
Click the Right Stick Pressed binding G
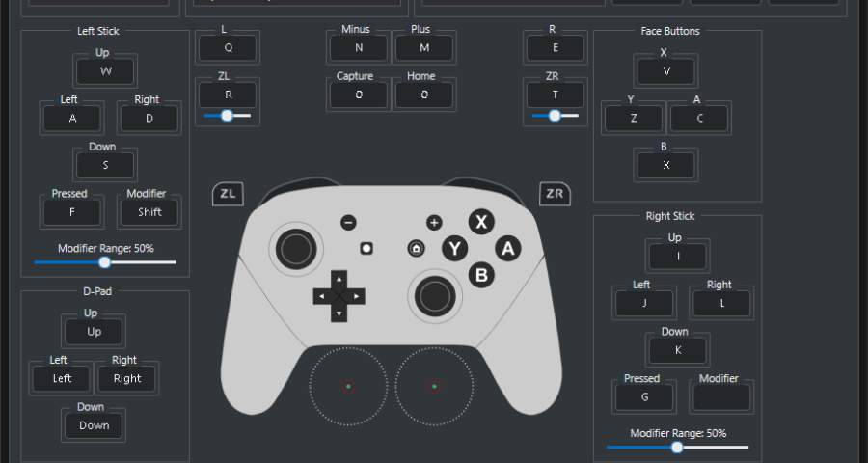point(643,396)
